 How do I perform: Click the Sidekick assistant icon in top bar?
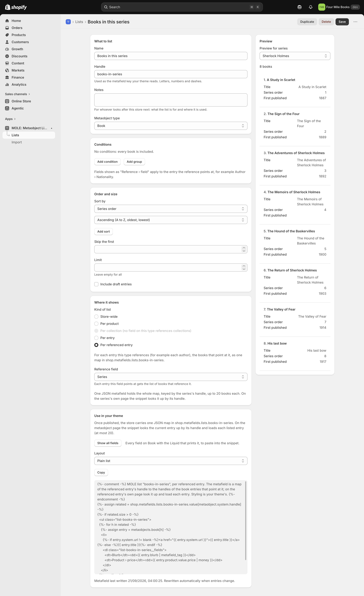click(x=300, y=7)
